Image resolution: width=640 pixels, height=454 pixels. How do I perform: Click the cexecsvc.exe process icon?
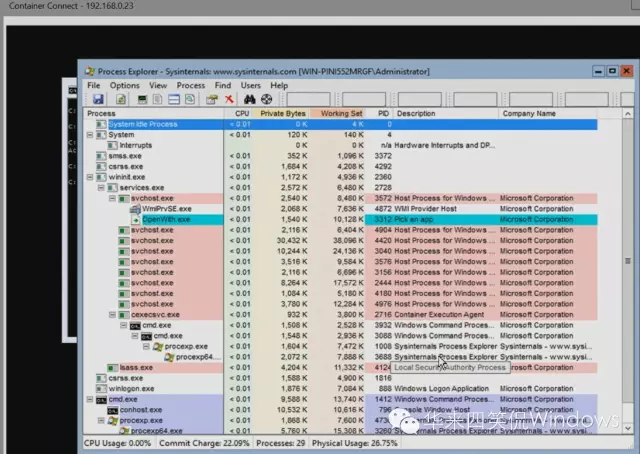click(x=124, y=315)
